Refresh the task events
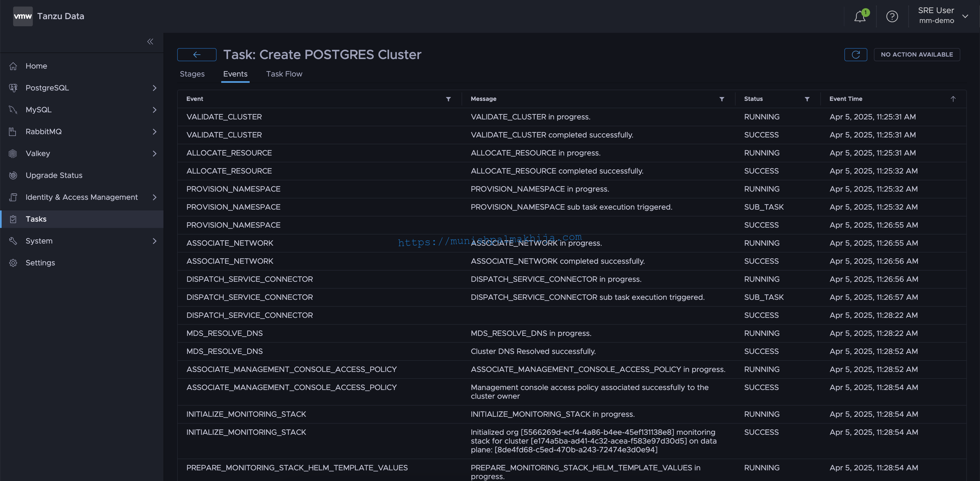The width and height of the screenshot is (980, 481). tap(856, 55)
